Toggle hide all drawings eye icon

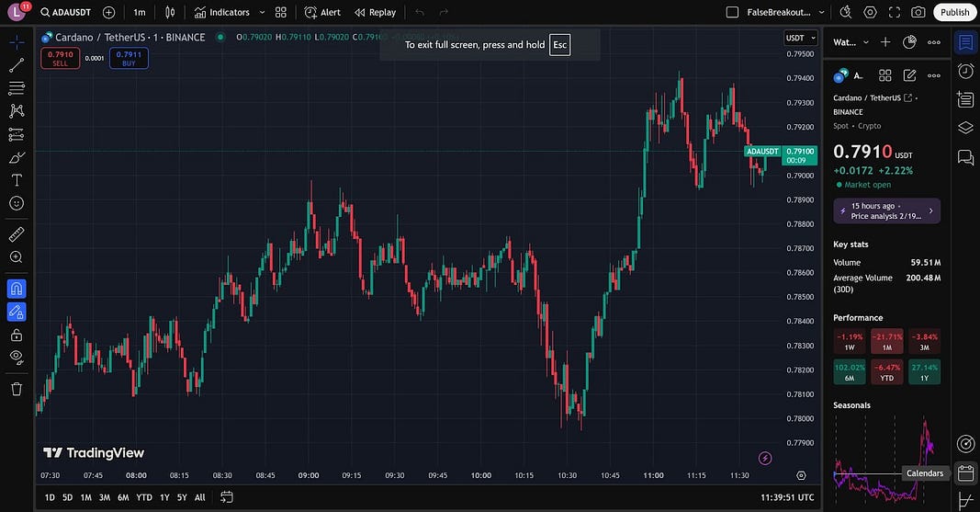click(17, 358)
